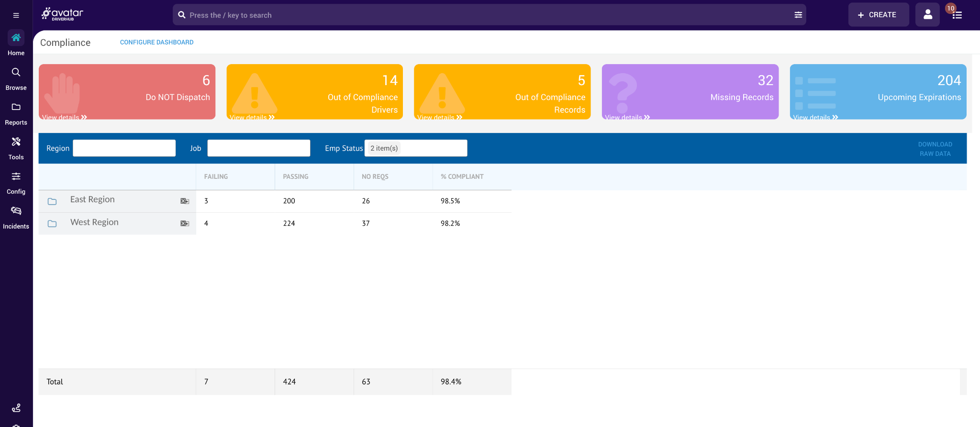Screen dimensions: 980x427
Task: Open the Tools section
Action: [x=16, y=148]
